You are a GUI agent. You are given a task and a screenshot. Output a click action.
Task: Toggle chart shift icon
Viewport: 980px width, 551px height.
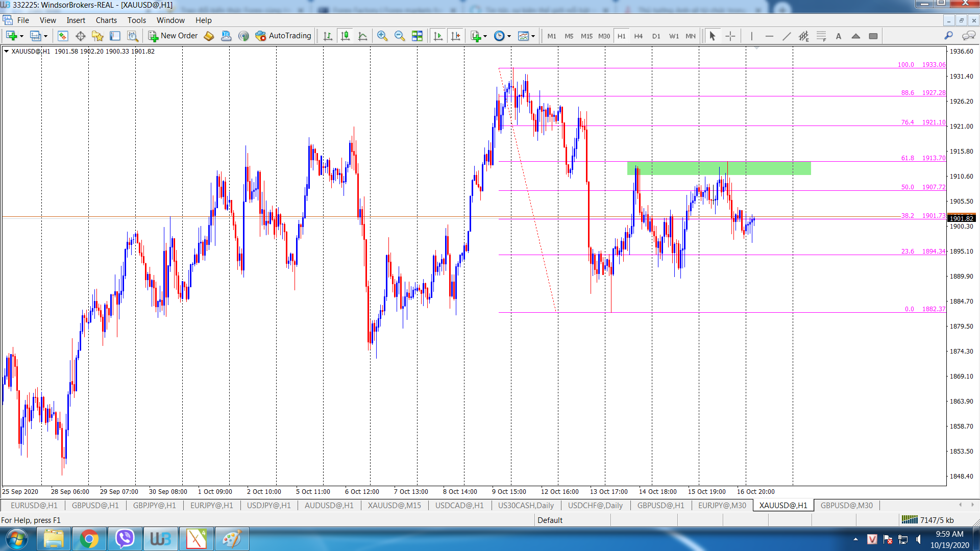(455, 36)
